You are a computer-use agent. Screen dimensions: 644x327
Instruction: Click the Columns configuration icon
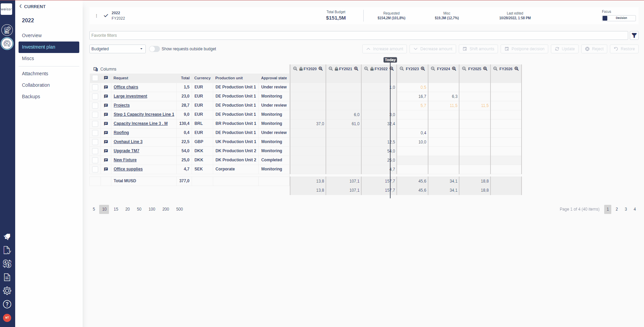pos(96,69)
